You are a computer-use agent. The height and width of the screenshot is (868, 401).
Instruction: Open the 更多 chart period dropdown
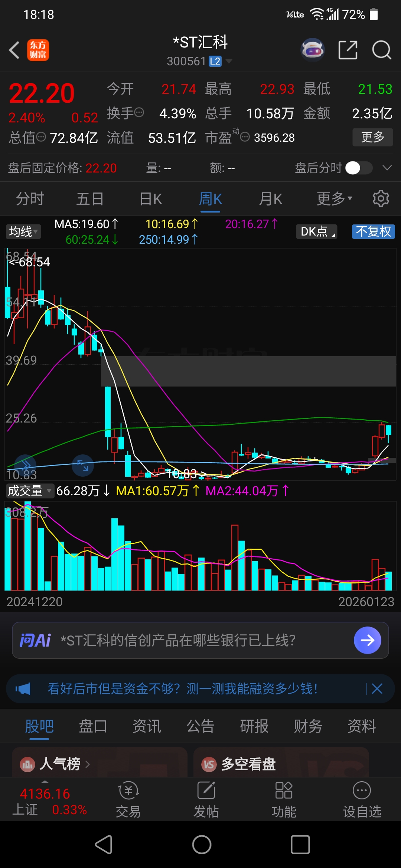[x=334, y=198]
